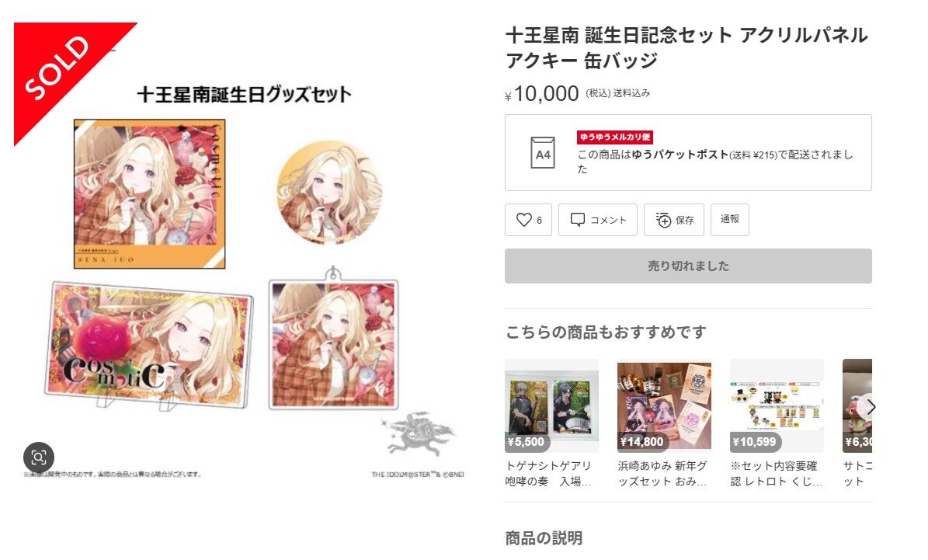Click the A4 package size icon
This screenshot has width=928, height=560.
543,153
